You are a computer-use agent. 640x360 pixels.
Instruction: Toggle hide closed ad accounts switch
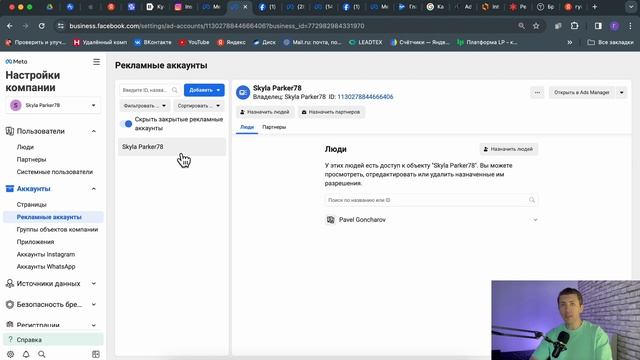[126, 124]
